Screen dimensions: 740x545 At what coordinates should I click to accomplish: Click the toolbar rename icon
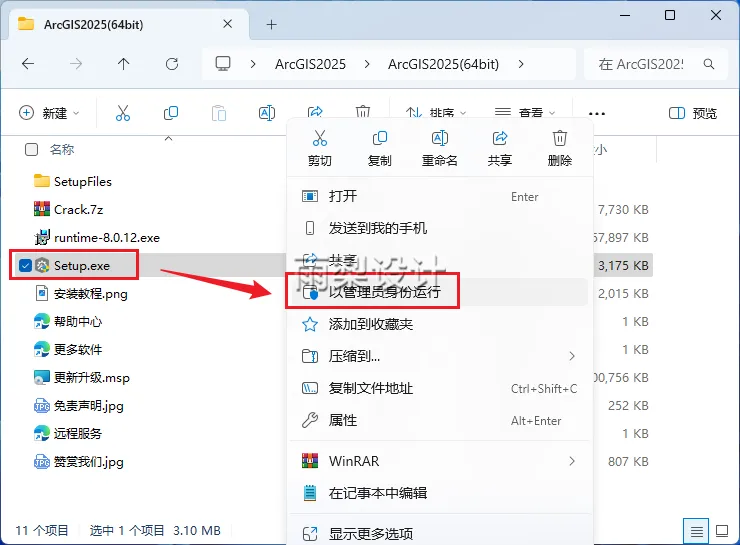click(267, 113)
